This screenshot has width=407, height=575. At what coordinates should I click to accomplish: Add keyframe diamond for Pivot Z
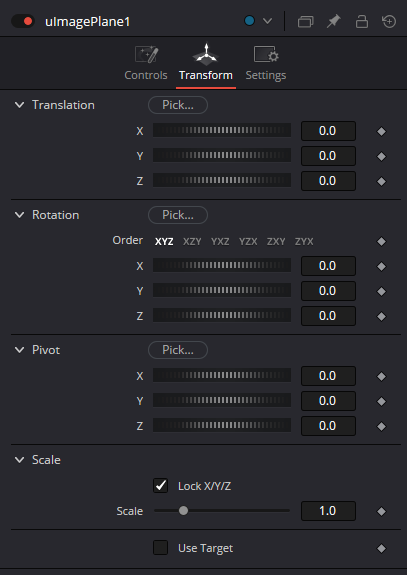coord(381,426)
